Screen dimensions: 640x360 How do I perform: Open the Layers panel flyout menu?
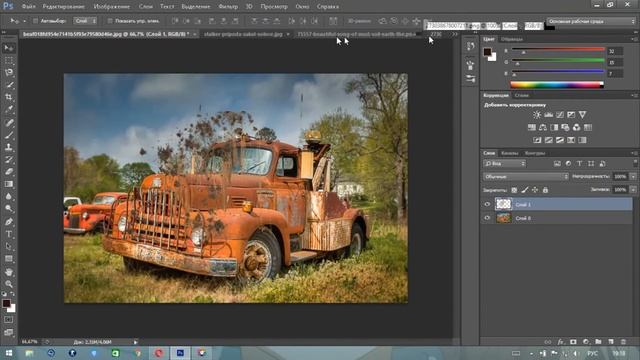[x=634, y=153]
